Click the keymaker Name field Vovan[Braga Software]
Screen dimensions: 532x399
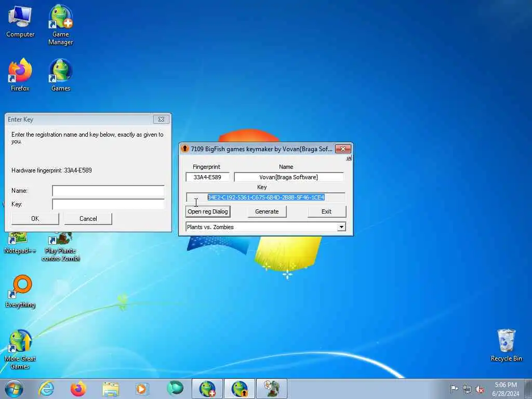tap(289, 177)
